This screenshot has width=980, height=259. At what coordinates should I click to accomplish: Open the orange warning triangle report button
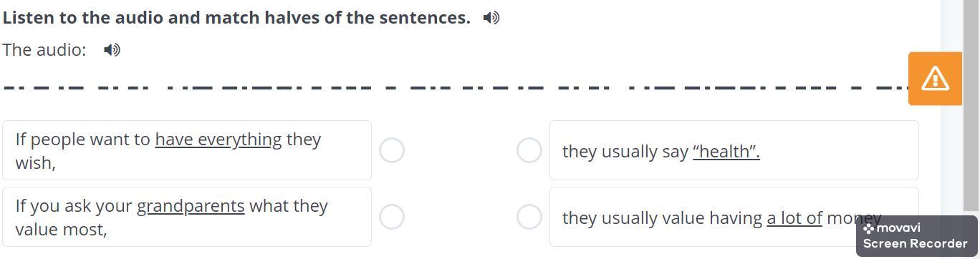click(x=935, y=79)
